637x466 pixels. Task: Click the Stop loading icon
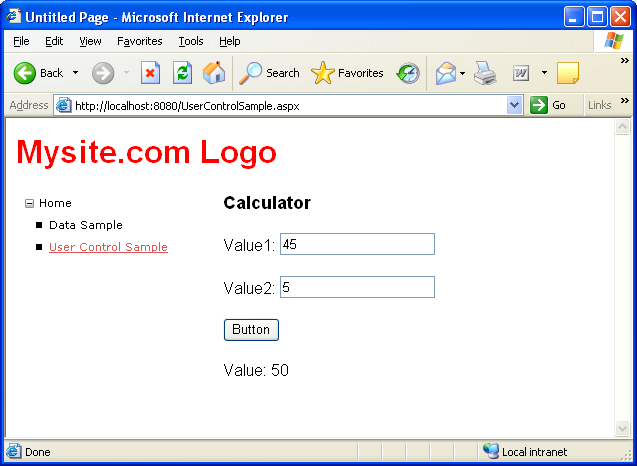[x=151, y=73]
